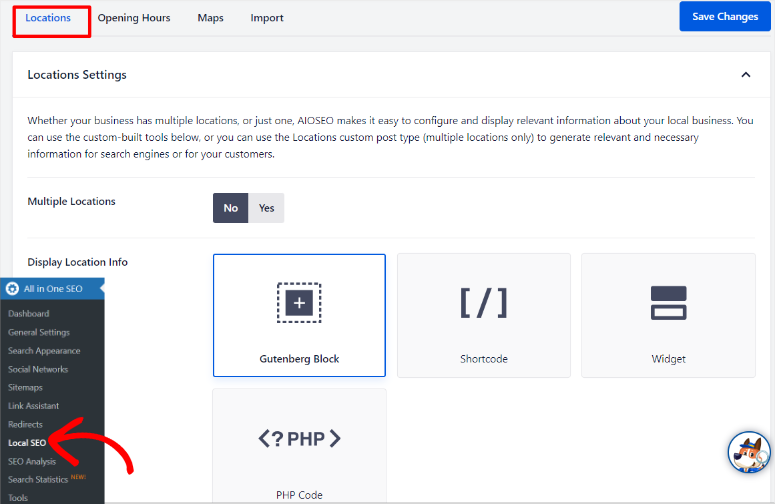Click the Locations Settings heading
Screen dimensions: 775x504
pyautogui.click(x=77, y=75)
